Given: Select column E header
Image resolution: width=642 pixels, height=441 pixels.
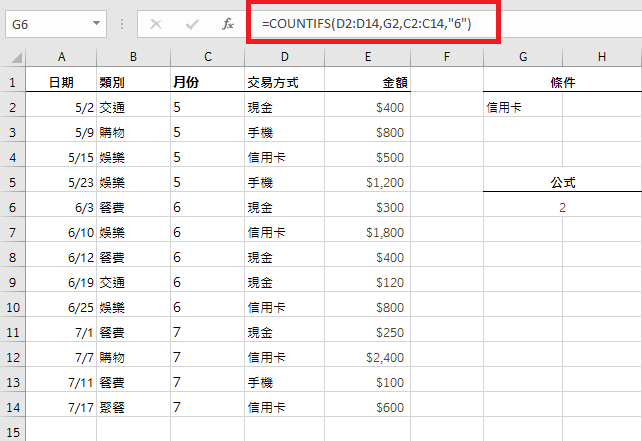Looking at the screenshot, I should click(368, 57).
